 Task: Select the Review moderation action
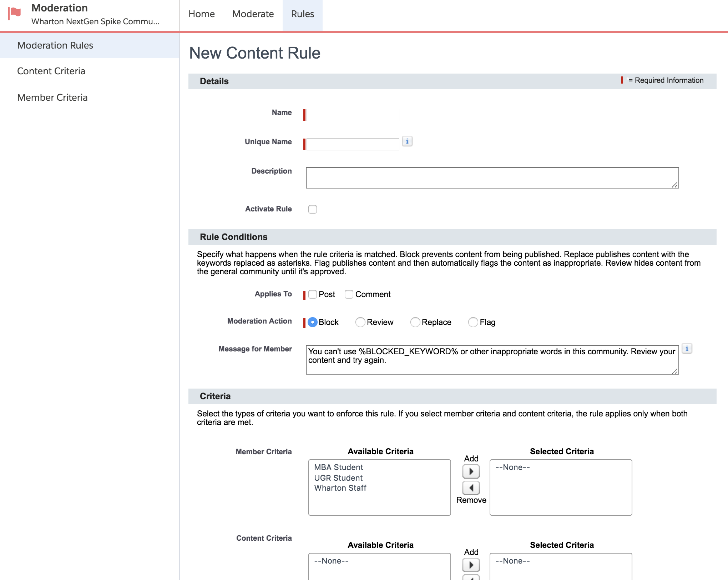point(360,322)
